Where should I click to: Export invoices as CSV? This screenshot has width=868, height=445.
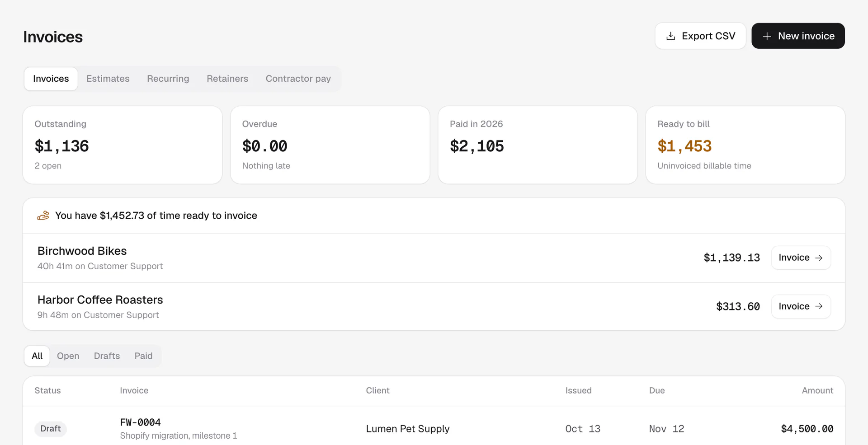[x=700, y=36]
